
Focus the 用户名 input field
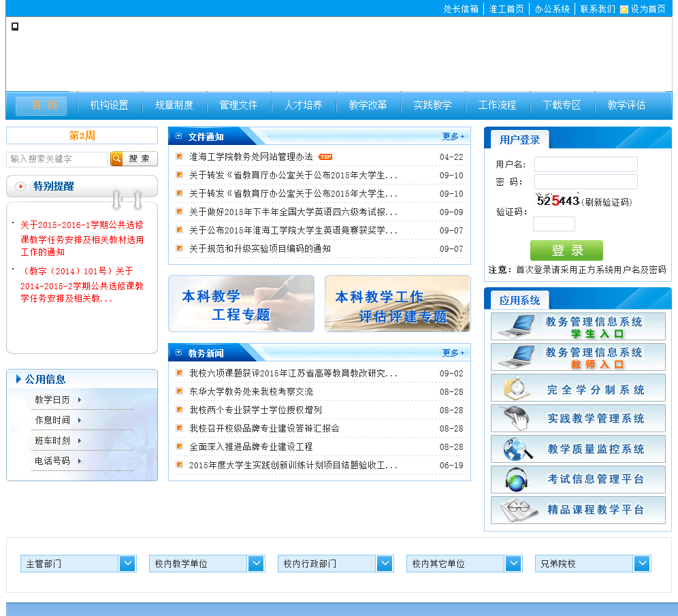point(586,164)
